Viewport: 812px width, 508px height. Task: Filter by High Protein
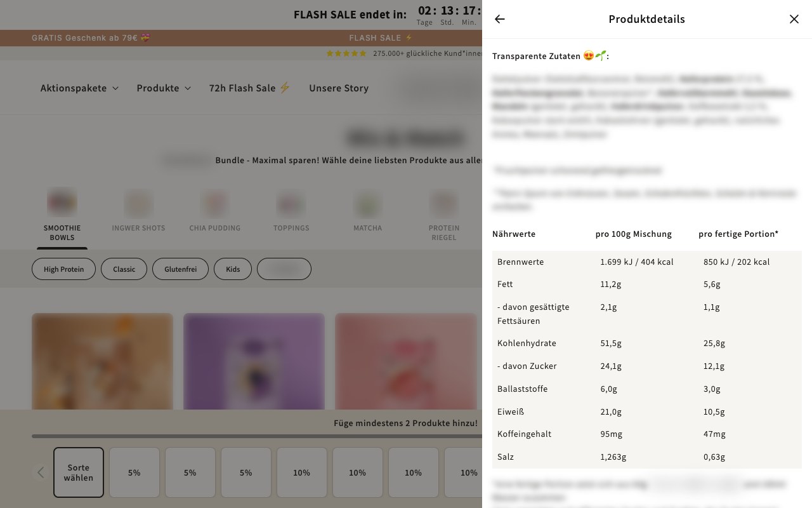[63, 269]
